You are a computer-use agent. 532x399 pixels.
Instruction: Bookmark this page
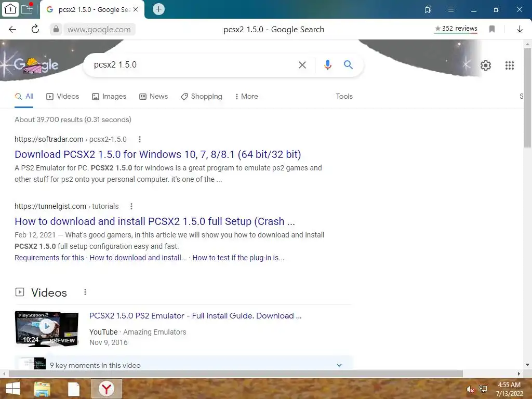pyautogui.click(x=492, y=29)
